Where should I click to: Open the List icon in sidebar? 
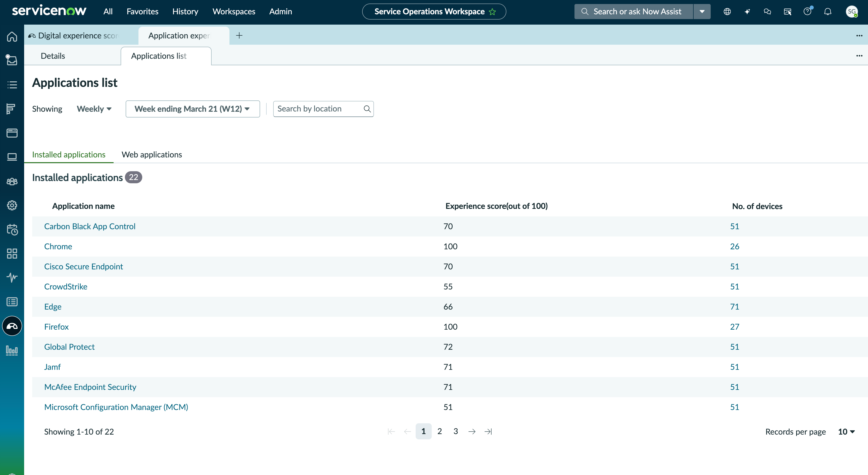[x=12, y=85]
